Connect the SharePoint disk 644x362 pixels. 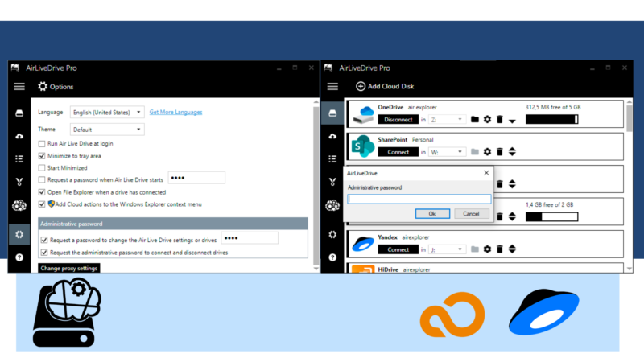pyautogui.click(x=398, y=152)
